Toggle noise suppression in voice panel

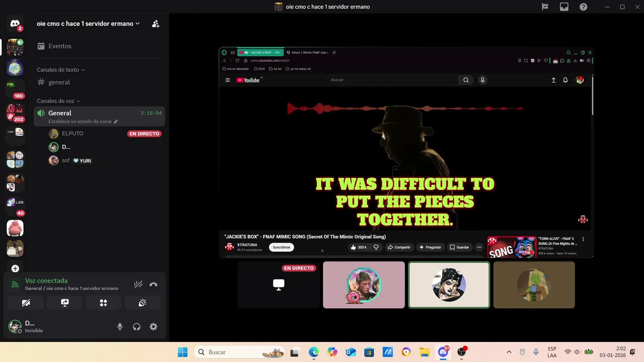click(138, 285)
